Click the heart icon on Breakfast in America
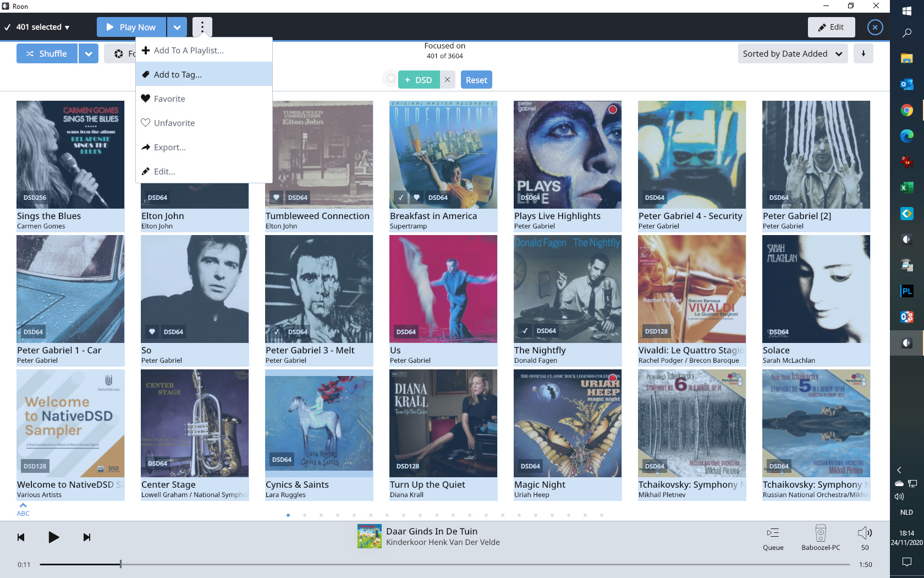Screen dimensions: 924x578 pos(417,197)
